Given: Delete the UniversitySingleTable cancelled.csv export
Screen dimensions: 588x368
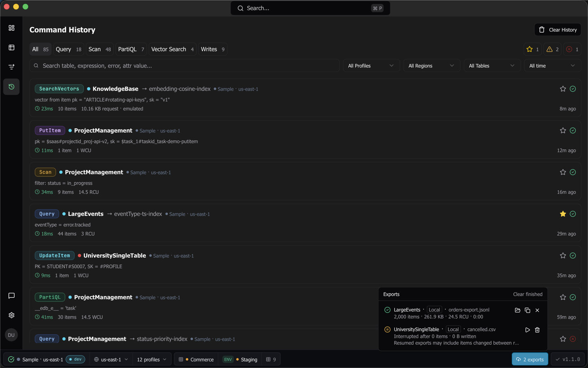Looking at the screenshot, I should click(537, 330).
